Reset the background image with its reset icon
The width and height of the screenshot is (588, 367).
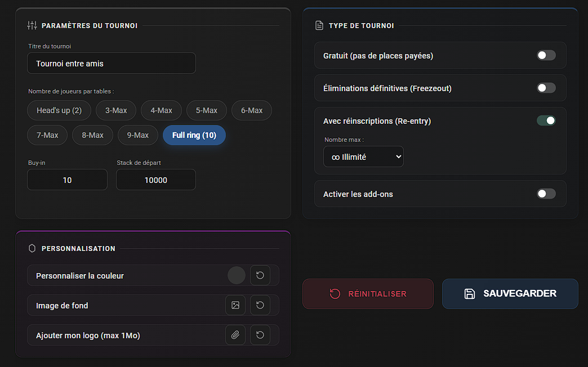point(260,305)
